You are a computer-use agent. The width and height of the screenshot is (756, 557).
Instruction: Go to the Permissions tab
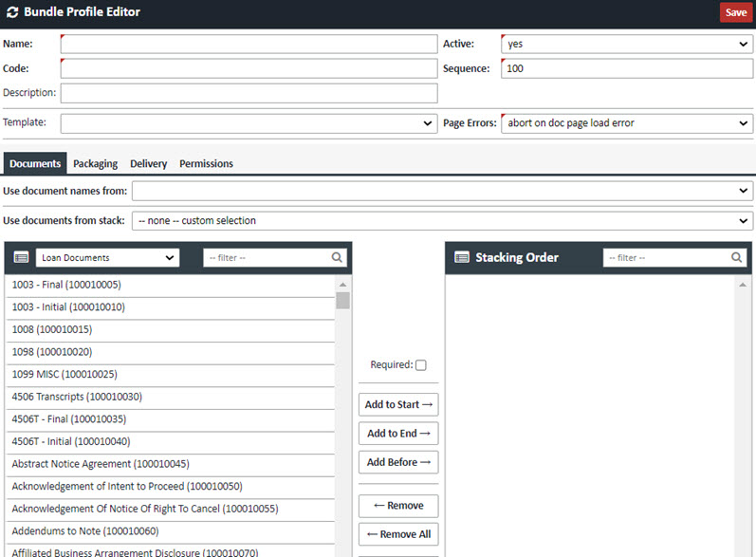click(x=206, y=164)
